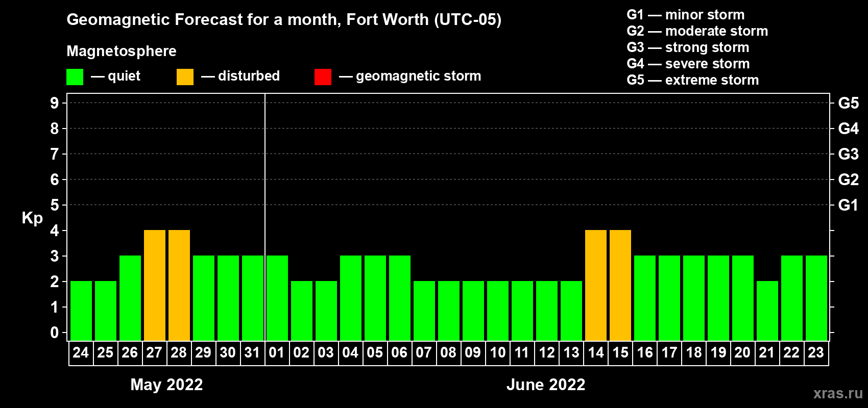This screenshot has width=868, height=408.
Task: Click the xras.ru watermark link
Action: pyautogui.click(x=837, y=393)
